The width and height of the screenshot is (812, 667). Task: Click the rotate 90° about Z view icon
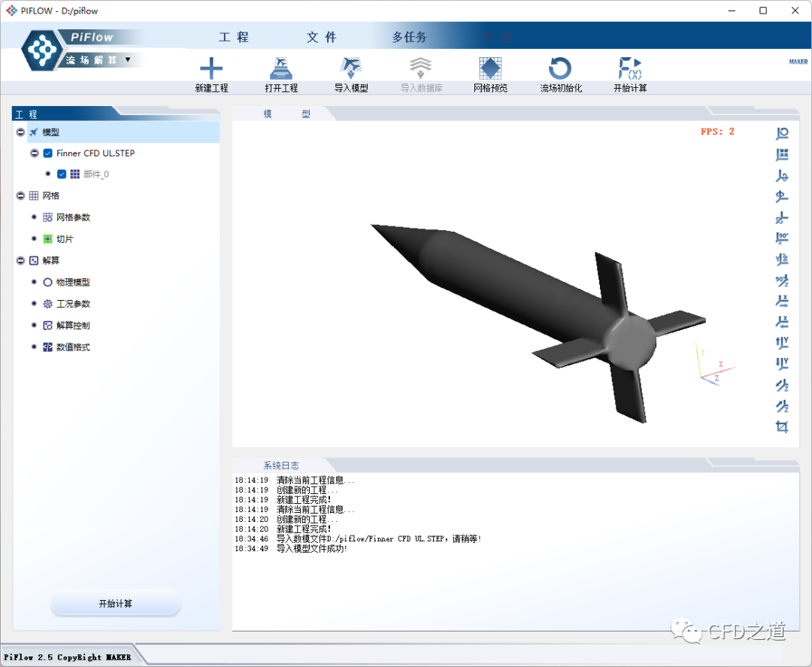(x=782, y=280)
